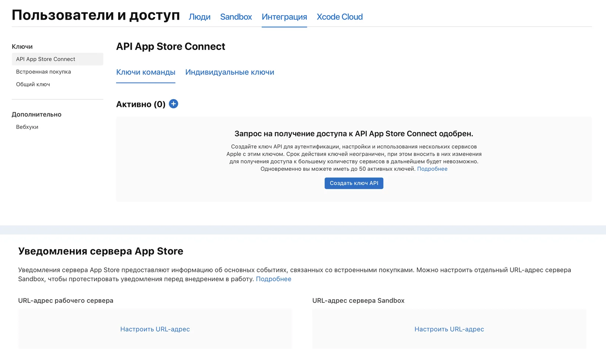
Task: Click the API App Store Connect heading
Action: click(x=171, y=46)
